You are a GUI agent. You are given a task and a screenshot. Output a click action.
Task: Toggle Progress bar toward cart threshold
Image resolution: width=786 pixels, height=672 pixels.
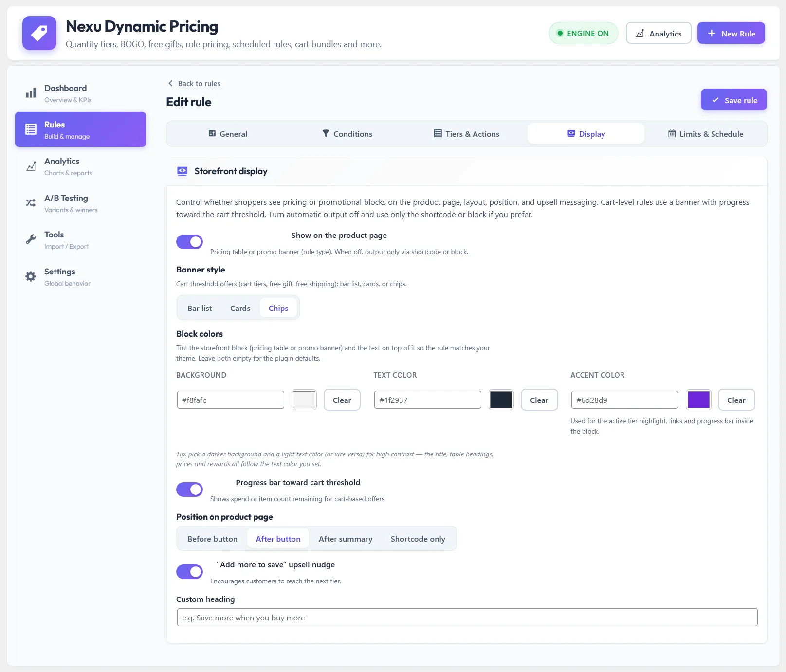tap(189, 490)
